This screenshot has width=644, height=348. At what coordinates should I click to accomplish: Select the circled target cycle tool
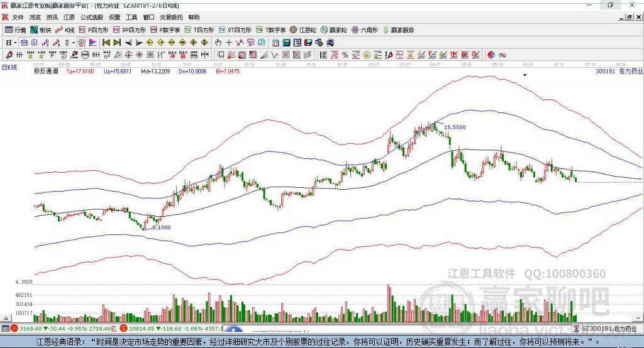(x=128, y=55)
